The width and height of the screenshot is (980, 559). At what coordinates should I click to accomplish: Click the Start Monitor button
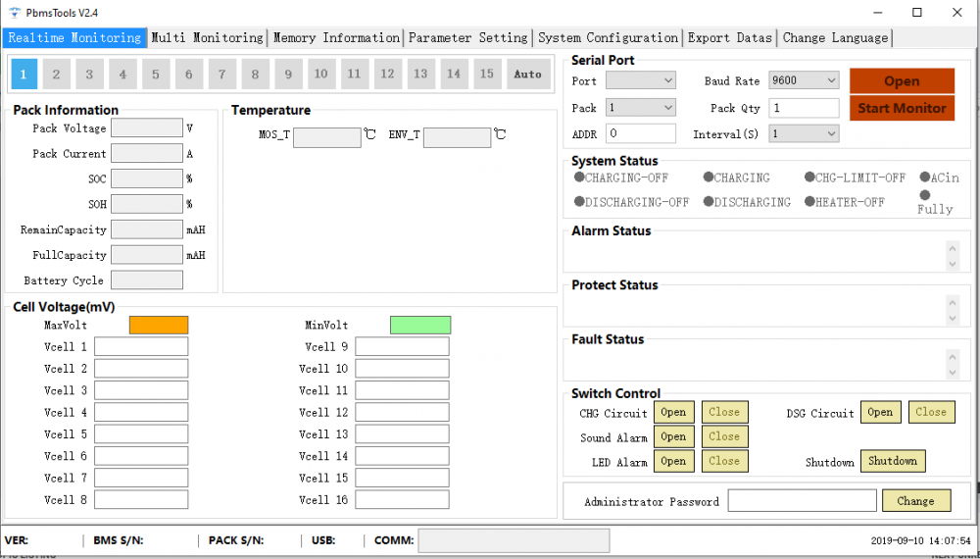pos(902,108)
